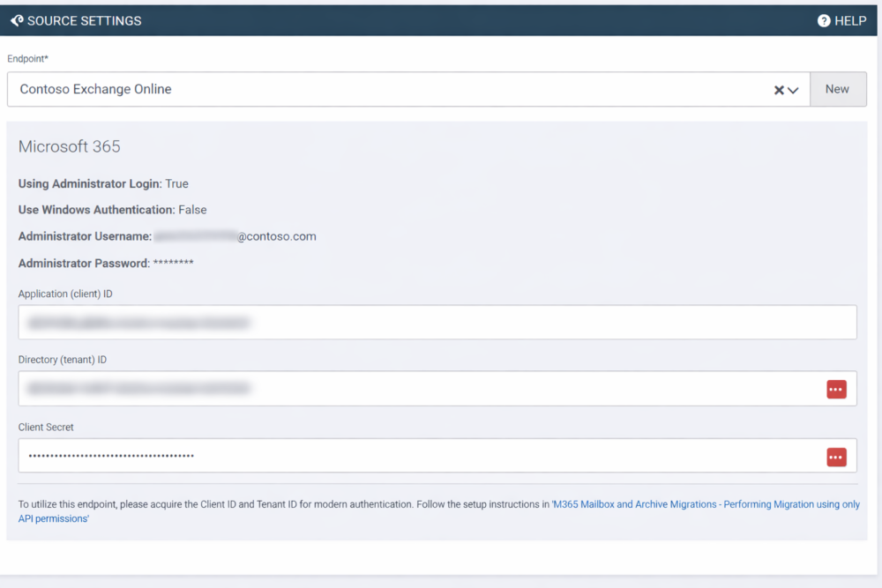Image resolution: width=882 pixels, height=588 pixels.
Task: Click the red ellipsis icon in Directory (tenant) ID
Action: [836, 389]
